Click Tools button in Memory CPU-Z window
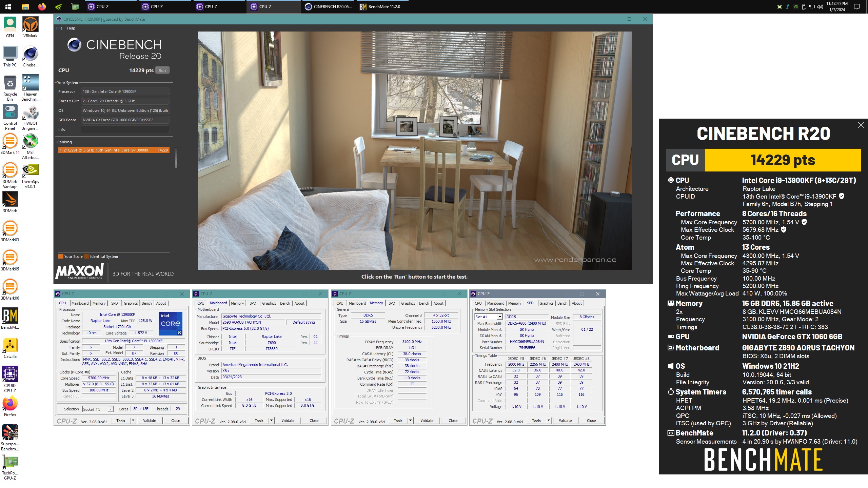The height and width of the screenshot is (488, 868). coord(398,421)
